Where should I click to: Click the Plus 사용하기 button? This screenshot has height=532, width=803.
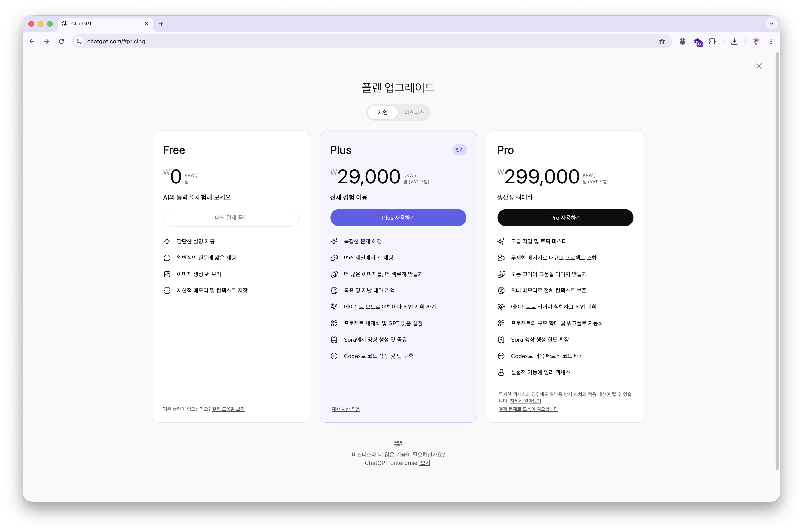click(398, 218)
